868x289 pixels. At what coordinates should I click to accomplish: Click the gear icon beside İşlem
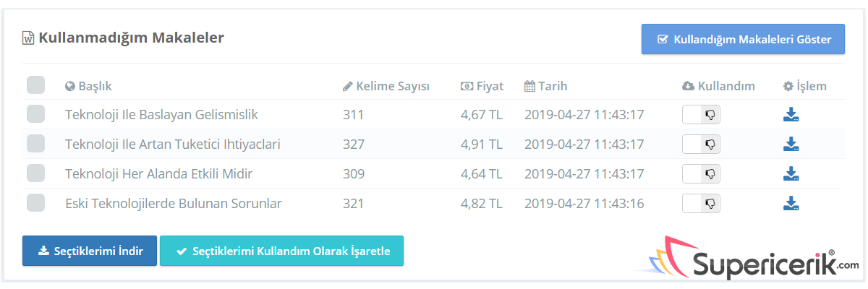(x=788, y=87)
